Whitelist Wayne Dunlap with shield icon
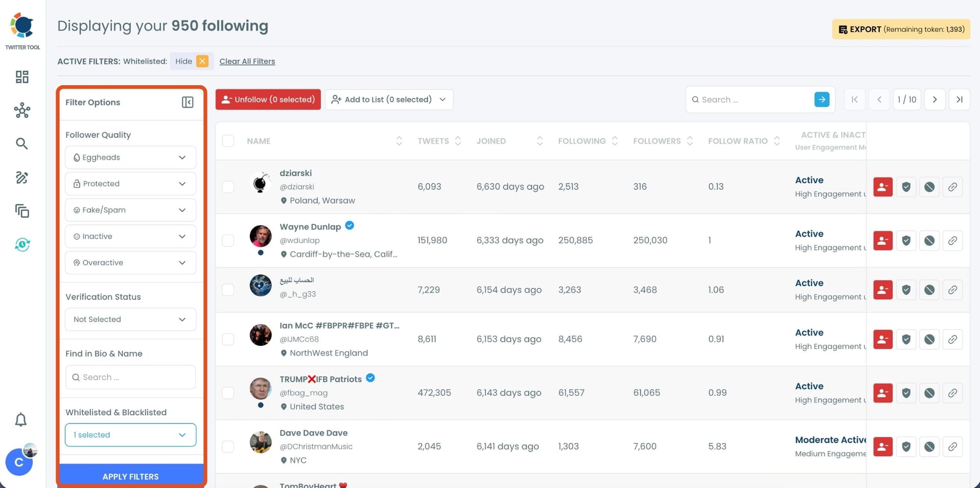 click(x=906, y=241)
